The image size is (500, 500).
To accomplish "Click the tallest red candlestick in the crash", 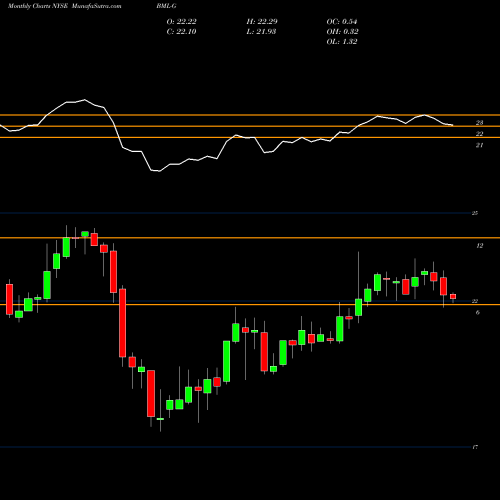I will (x=123, y=323).
